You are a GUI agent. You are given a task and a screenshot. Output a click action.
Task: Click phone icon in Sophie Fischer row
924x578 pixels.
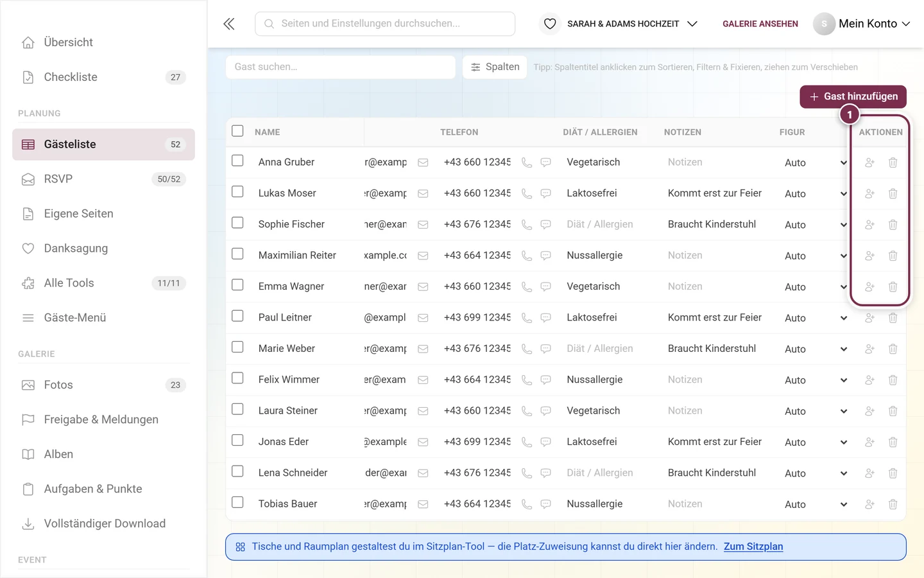click(x=527, y=225)
